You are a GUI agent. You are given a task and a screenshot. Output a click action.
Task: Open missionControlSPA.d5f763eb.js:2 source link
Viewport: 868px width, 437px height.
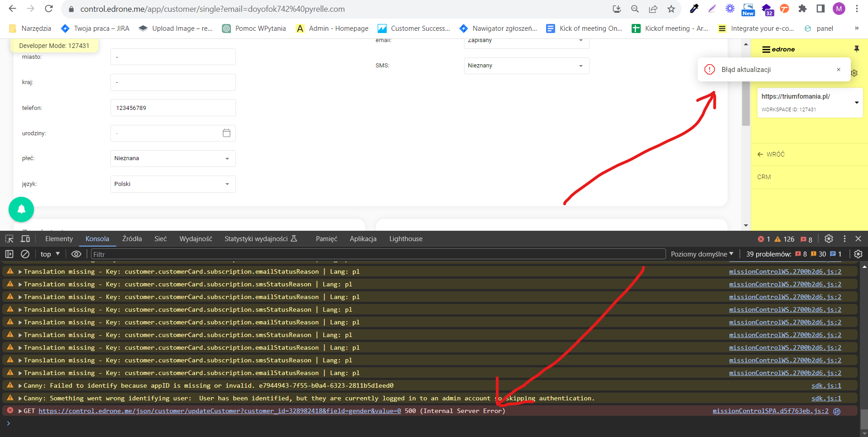coord(770,411)
